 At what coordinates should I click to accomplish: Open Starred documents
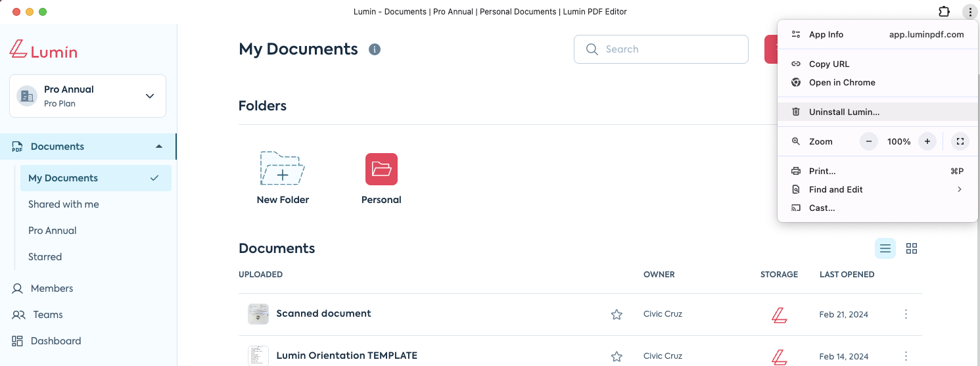pos(45,257)
